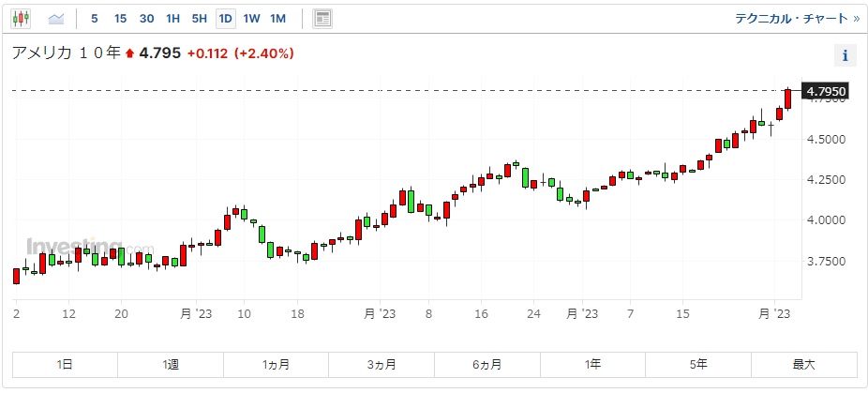Click the 4.0000 y-axis price label

826,220
